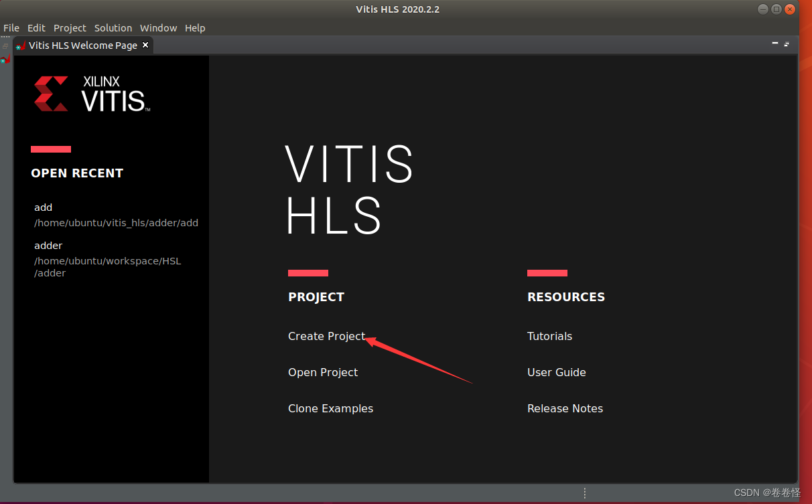812x504 pixels.
Task: Click the restore-view icon in the left sidebar
Action: pyautogui.click(x=5, y=45)
